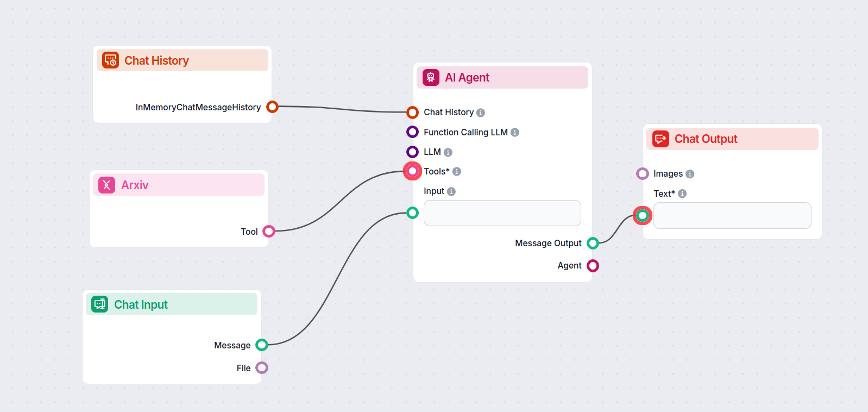The image size is (868, 412).
Task: Click the info icon next to Text*
Action: pyautogui.click(x=682, y=193)
